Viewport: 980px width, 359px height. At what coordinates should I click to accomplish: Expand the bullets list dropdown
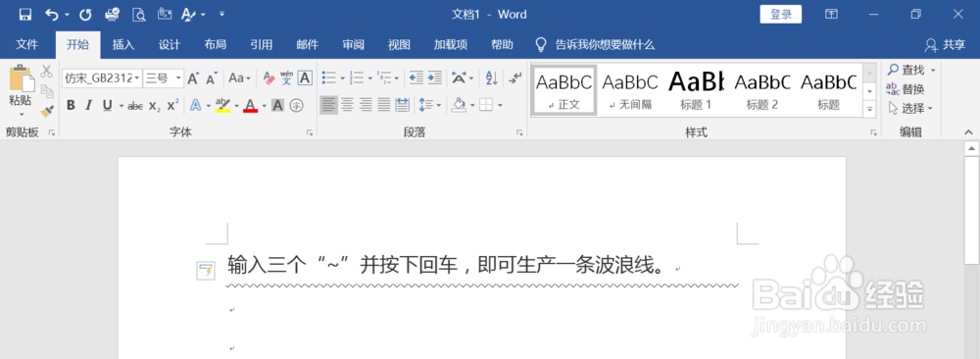(x=343, y=78)
